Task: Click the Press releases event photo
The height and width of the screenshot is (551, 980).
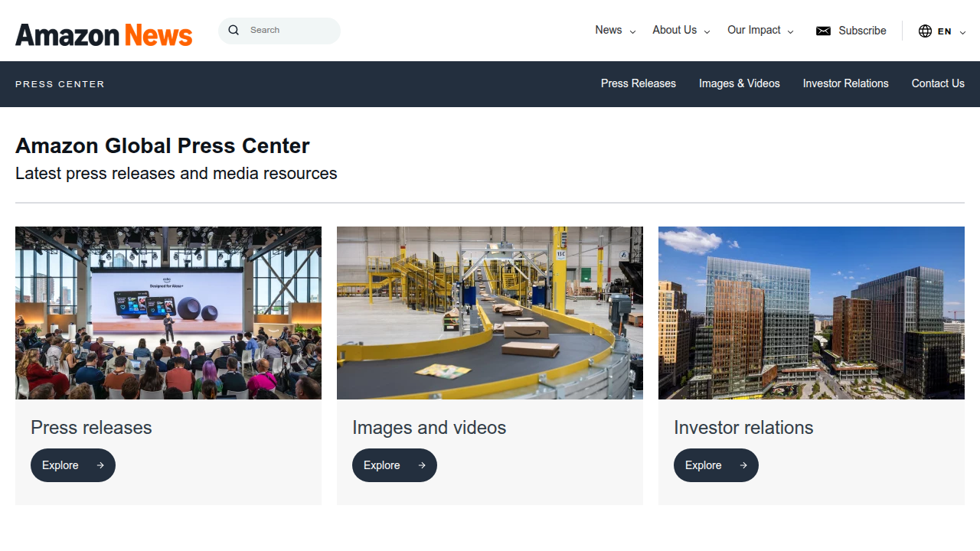Action: tap(168, 313)
